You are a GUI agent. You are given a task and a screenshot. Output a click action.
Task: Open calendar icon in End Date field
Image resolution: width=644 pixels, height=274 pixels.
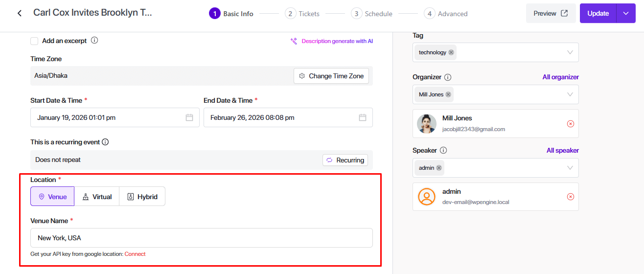[x=363, y=117]
